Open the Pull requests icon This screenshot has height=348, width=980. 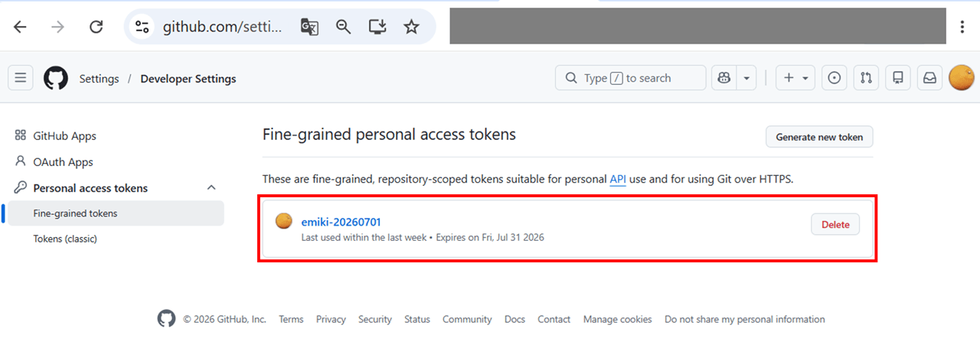866,78
